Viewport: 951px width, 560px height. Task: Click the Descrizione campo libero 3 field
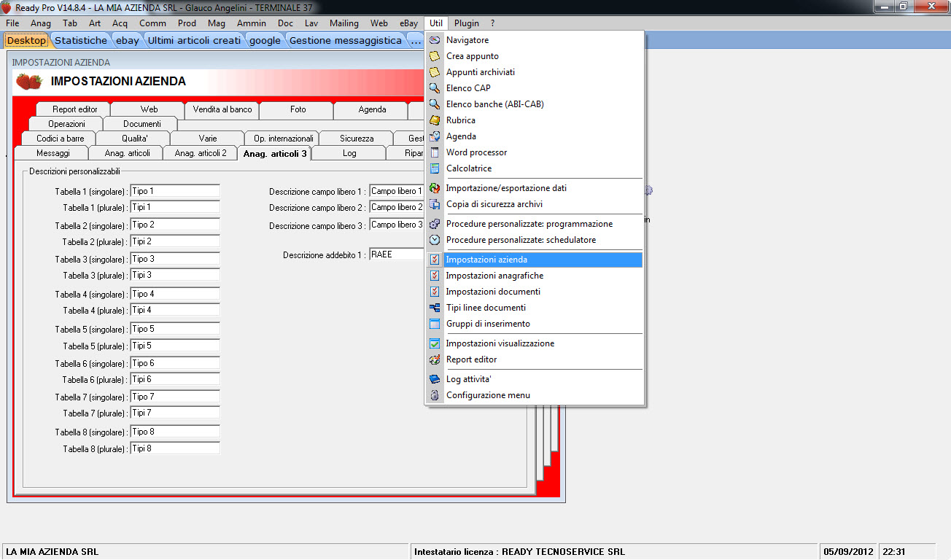pos(397,225)
